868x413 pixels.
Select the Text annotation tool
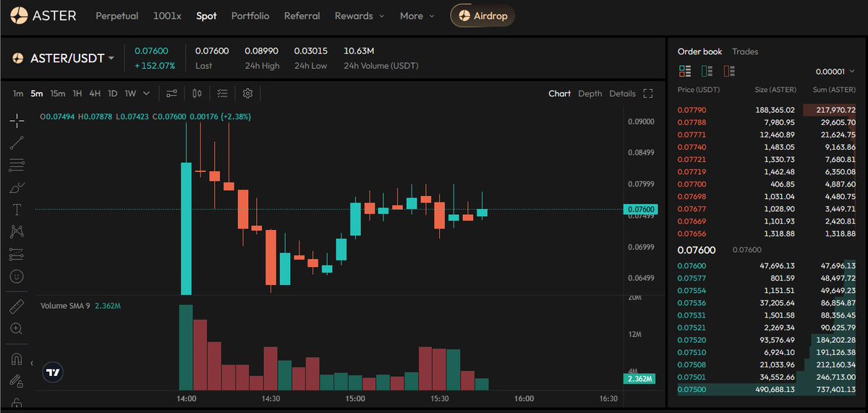(17, 210)
